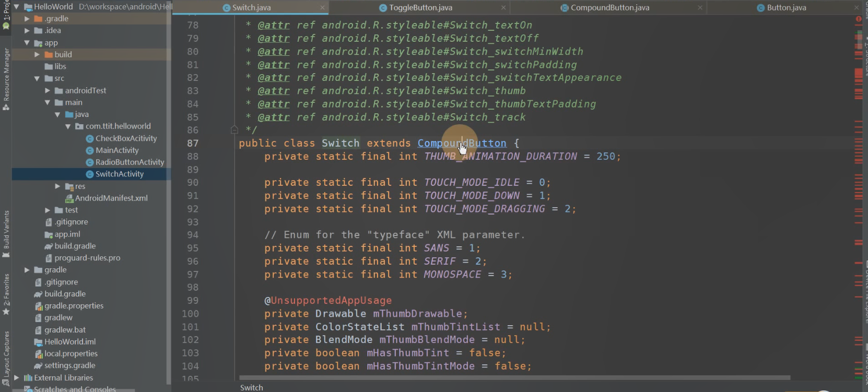
Task: Follow the CompoundButton class link
Action: (x=462, y=144)
